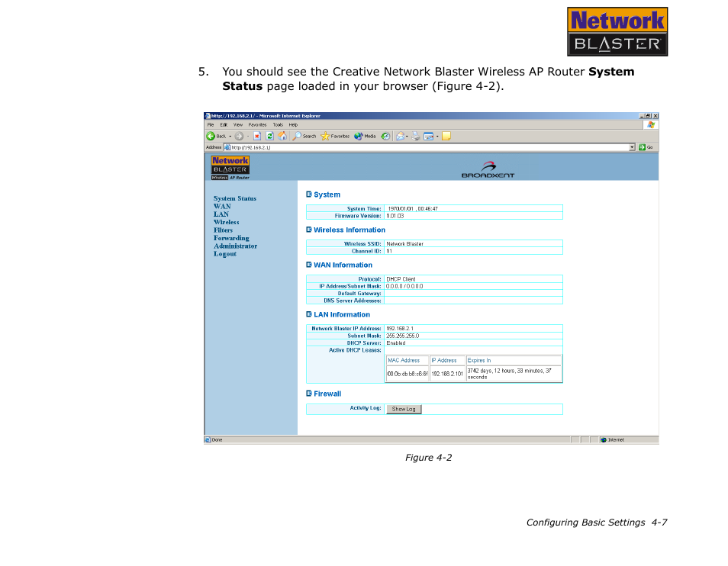Image resolution: width=728 pixels, height=566 pixels.
Task: Click the Network Blaster IP Address value 192.168.2.1
Action: pos(400,329)
